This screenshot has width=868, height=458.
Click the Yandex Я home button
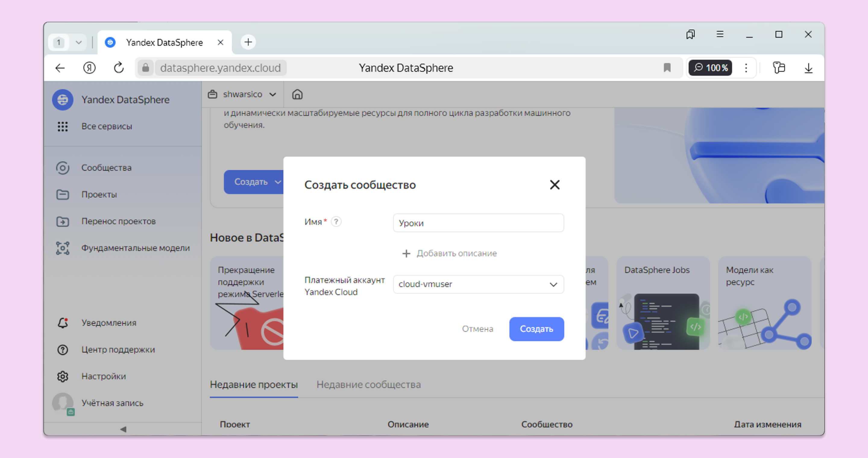click(x=89, y=68)
